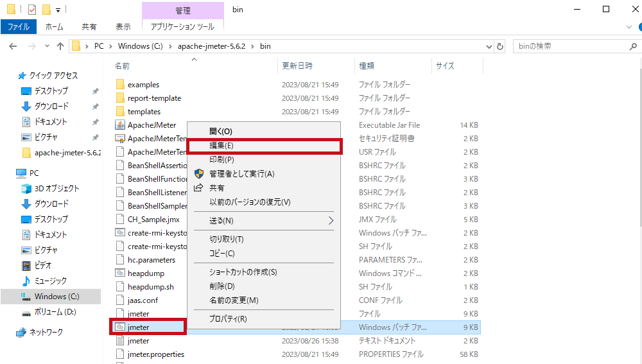The width and height of the screenshot is (642, 364).
Task: Select the jmeter.properties file
Action: coord(156,354)
